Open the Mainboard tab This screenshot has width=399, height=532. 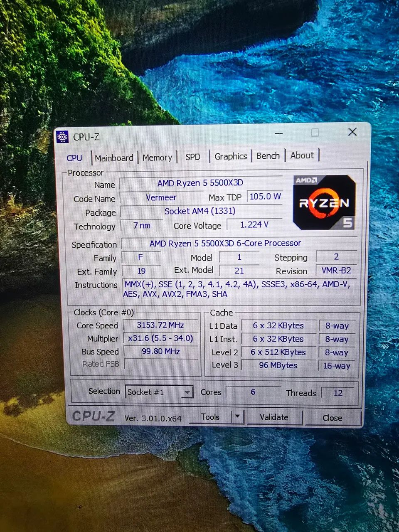coord(114,158)
